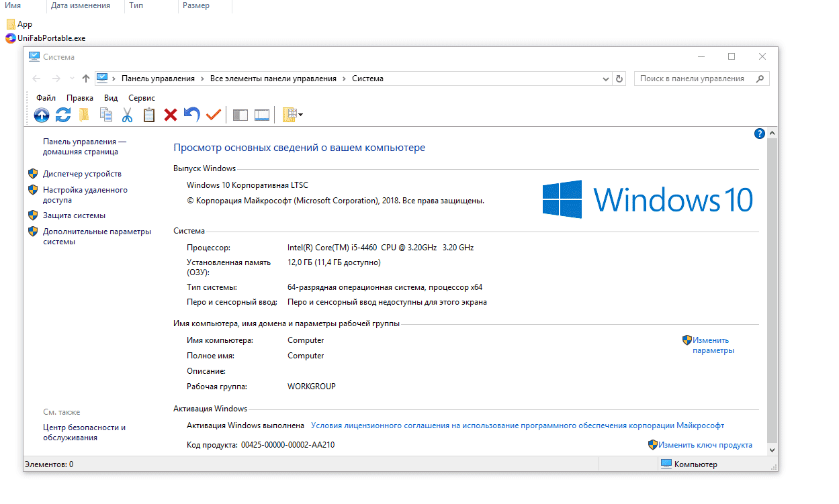Open the Views dropdown in toolbar
839x504 pixels.
point(292,115)
